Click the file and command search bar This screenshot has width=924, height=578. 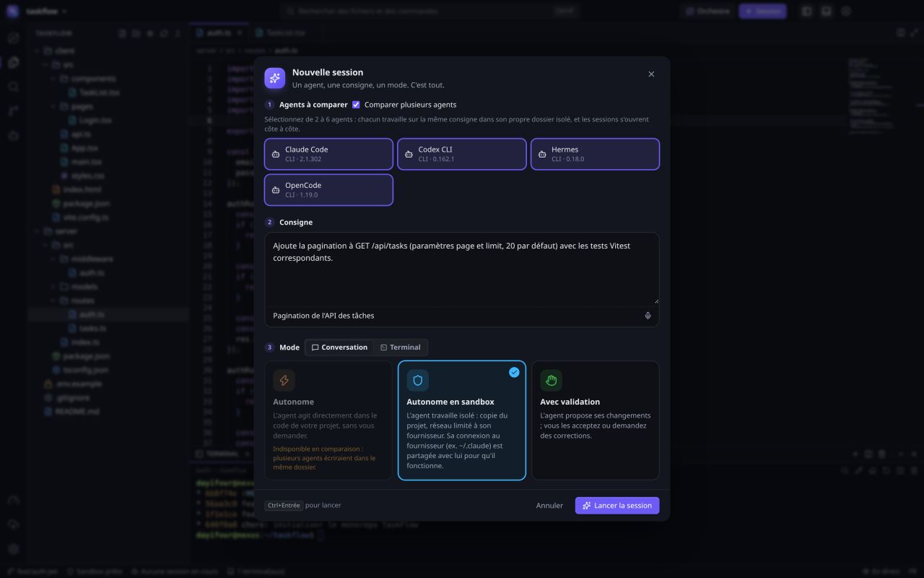(430, 12)
